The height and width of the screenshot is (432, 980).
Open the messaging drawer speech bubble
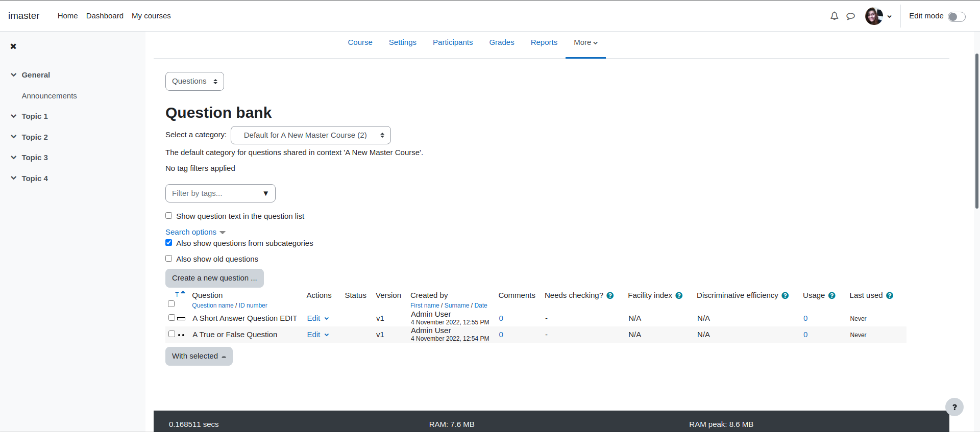click(850, 16)
